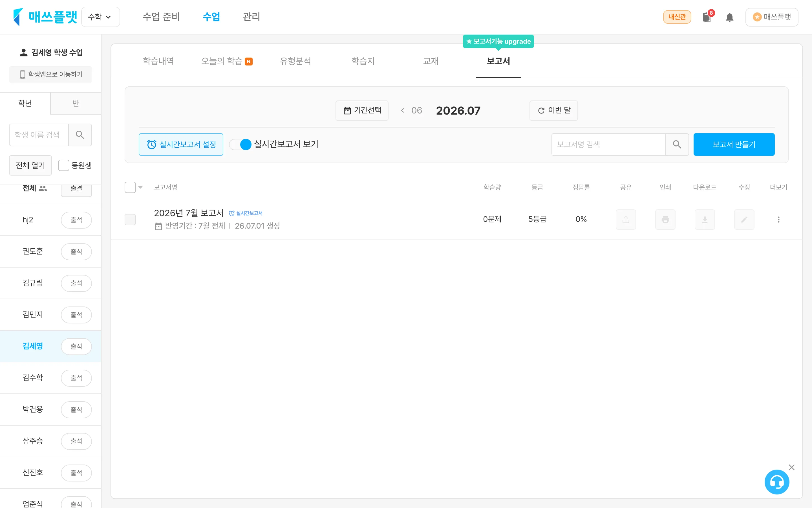Click the 실시간보고서 clock badge
812x508 pixels.
(x=246, y=213)
